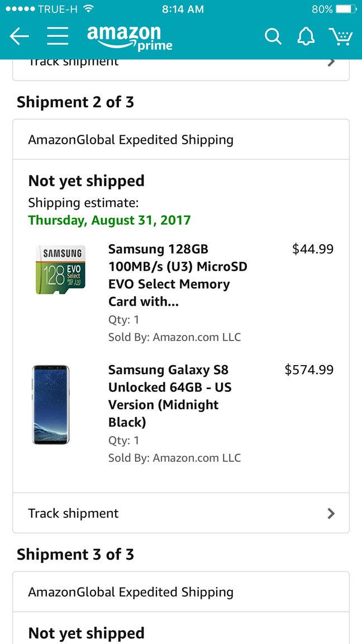Tap chevron beside Shipment 2 Track shipment
The width and height of the screenshot is (362, 644).
point(331,513)
